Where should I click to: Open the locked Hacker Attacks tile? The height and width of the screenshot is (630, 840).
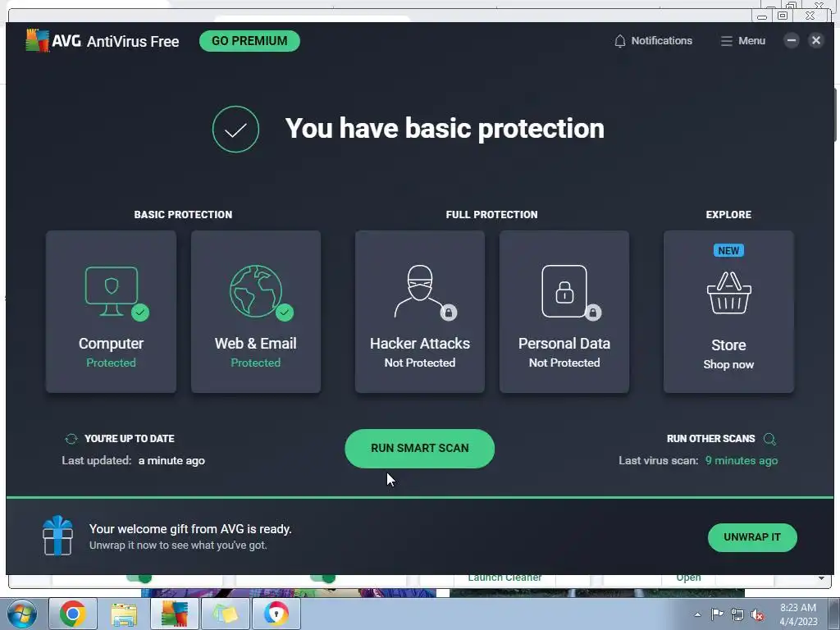click(x=420, y=312)
